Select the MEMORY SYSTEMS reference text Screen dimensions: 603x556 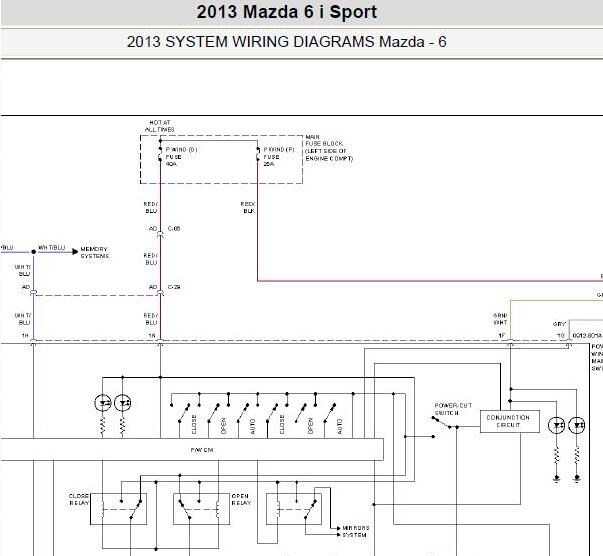pos(95,253)
